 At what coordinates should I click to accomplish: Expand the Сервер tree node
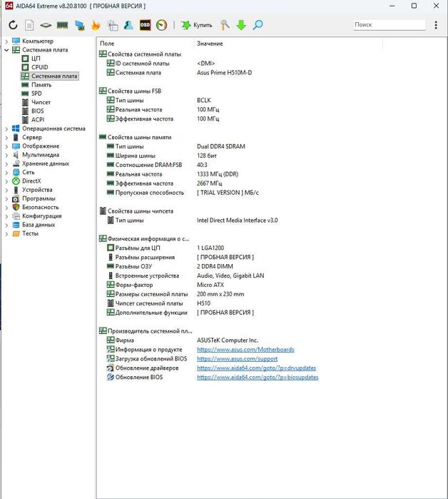(x=6, y=138)
